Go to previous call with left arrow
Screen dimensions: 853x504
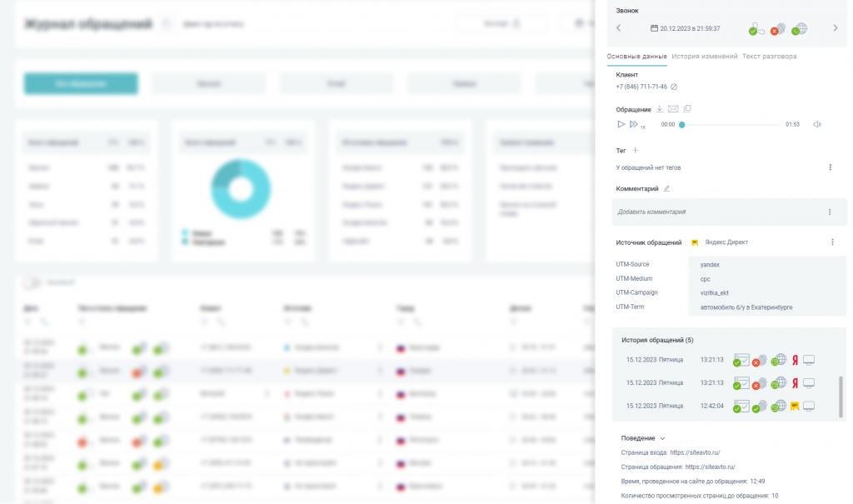click(x=619, y=27)
